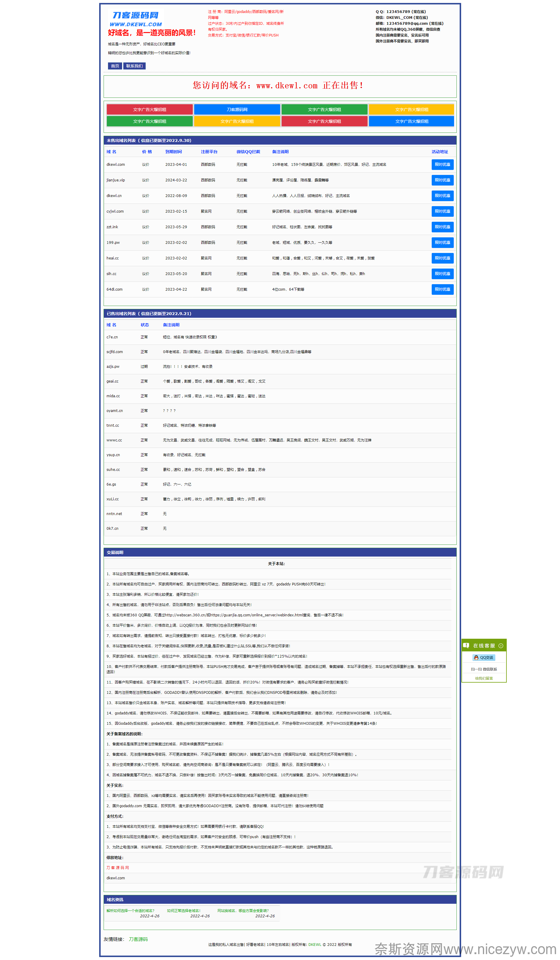The width and height of the screenshot is (560, 960).
Task: Click the red 刀客源码网 parking address link
Action: [x=118, y=868]
